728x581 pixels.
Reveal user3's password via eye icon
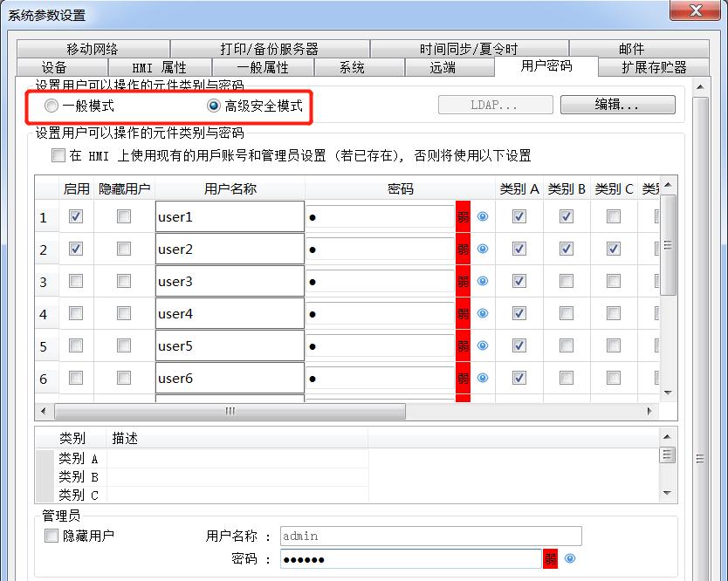[x=482, y=281]
